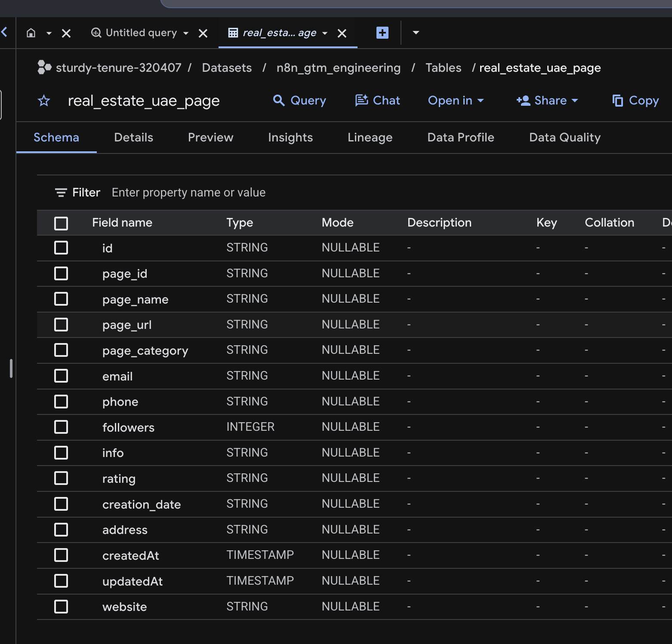Expand the more tab options dropdown arrow
This screenshot has height=644, width=672.
click(416, 32)
